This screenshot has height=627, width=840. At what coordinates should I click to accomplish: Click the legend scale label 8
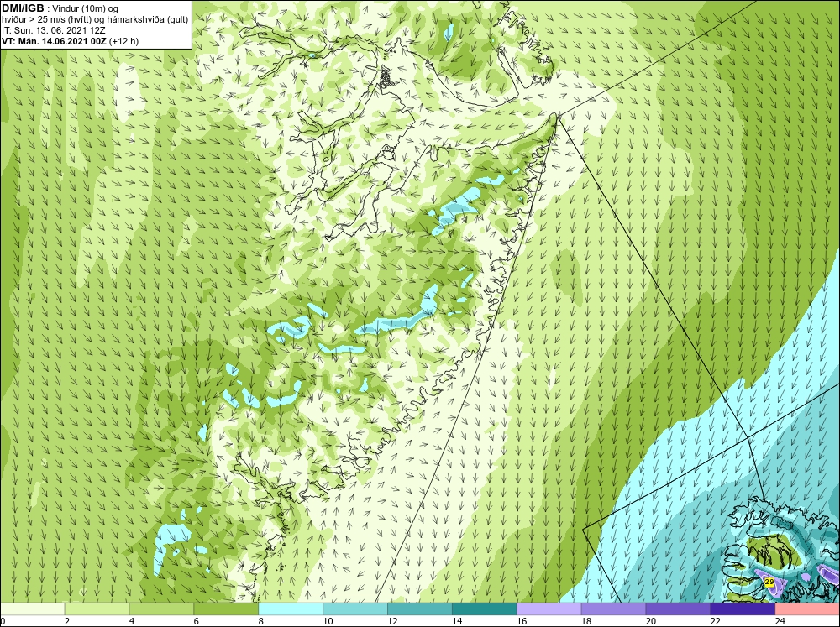[x=261, y=621]
